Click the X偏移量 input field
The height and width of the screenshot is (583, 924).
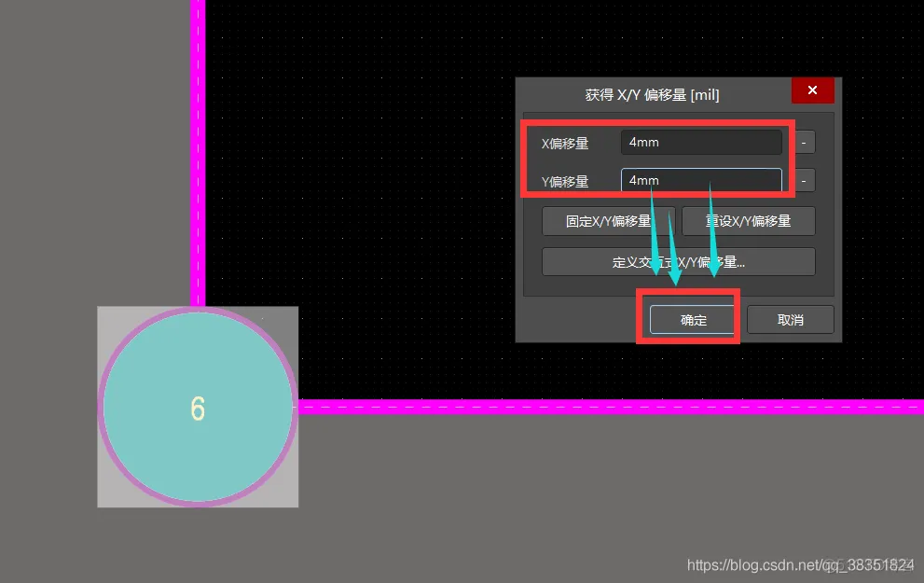[701, 143]
